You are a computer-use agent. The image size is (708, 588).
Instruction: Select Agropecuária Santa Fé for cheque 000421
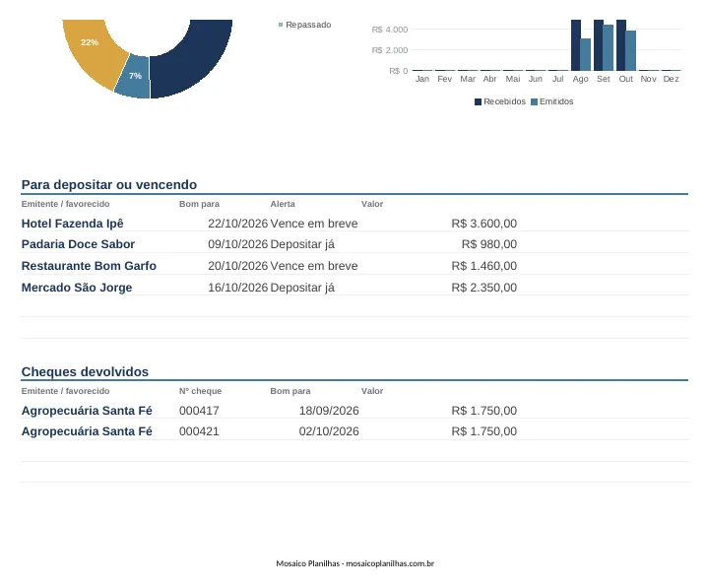(87, 431)
